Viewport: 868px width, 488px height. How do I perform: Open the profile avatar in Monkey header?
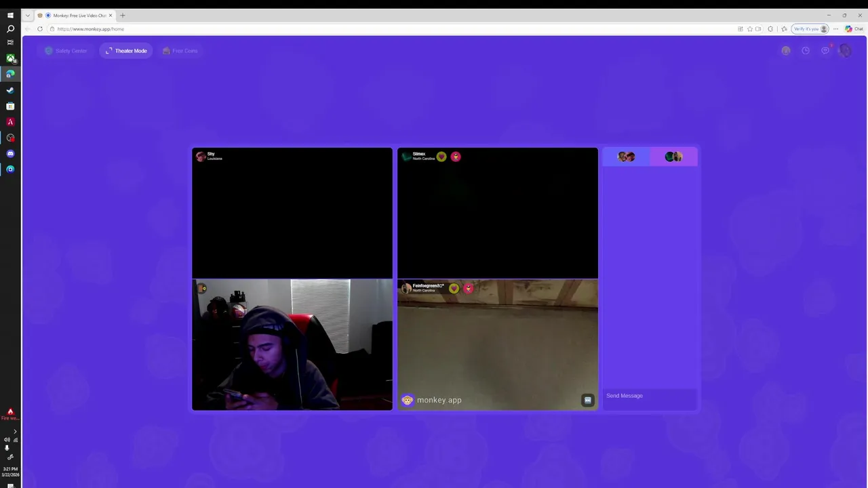point(844,50)
